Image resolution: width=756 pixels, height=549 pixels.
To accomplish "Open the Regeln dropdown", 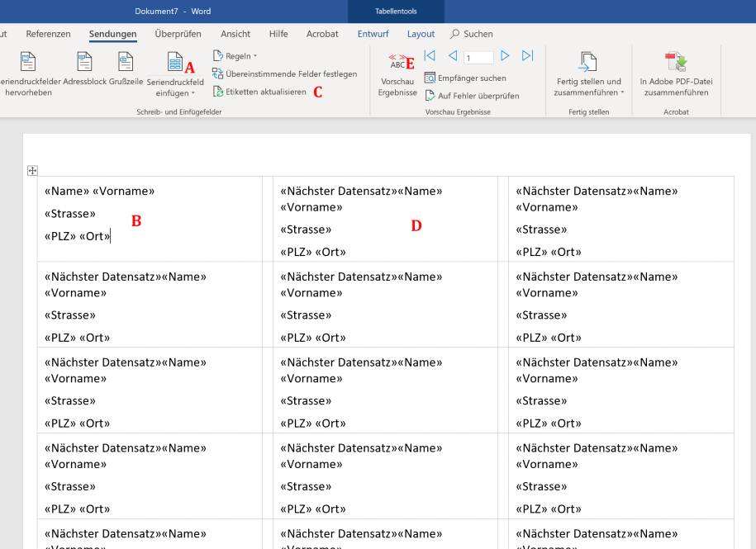I will click(x=235, y=56).
